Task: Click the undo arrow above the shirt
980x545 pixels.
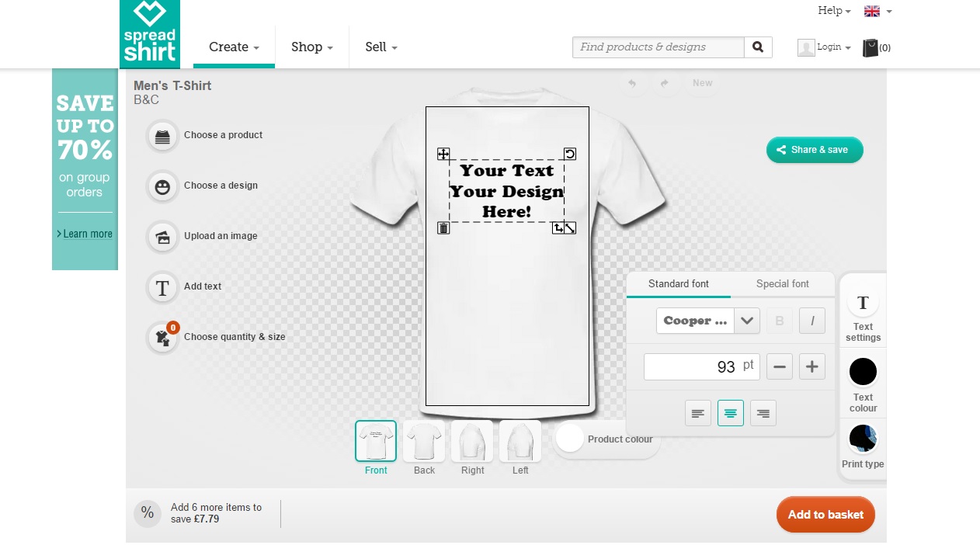Action: (632, 83)
